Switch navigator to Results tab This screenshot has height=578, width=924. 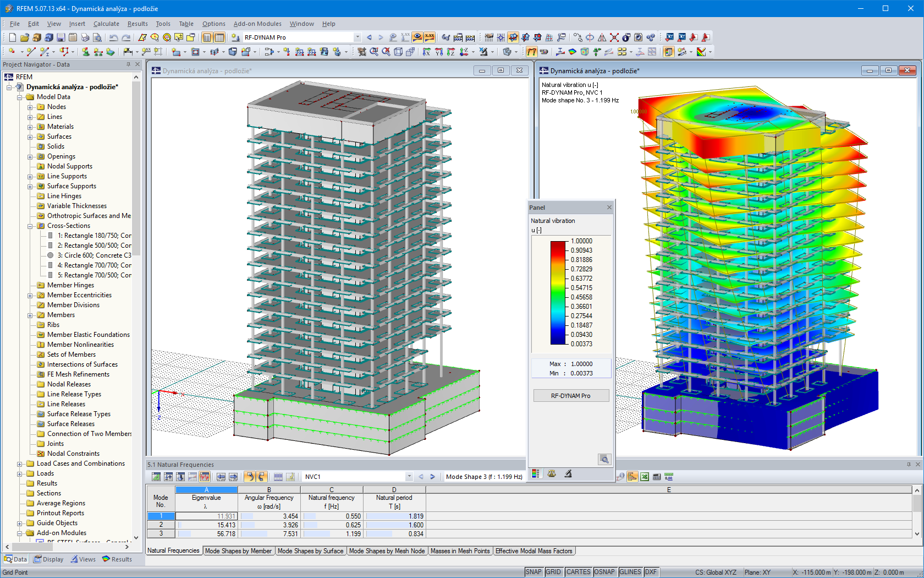click(x=117, y=559)
